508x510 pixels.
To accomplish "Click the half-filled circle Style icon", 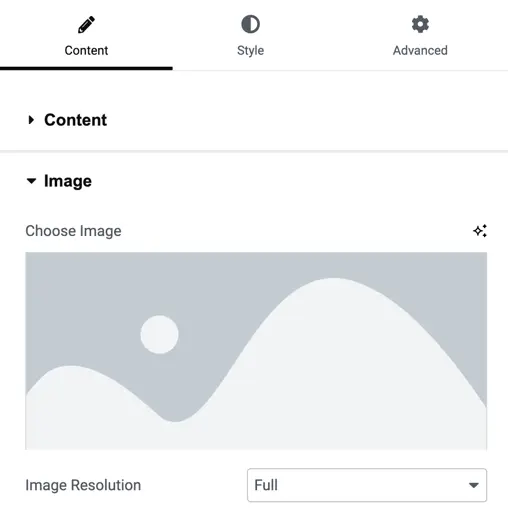I will pos(250,24).
